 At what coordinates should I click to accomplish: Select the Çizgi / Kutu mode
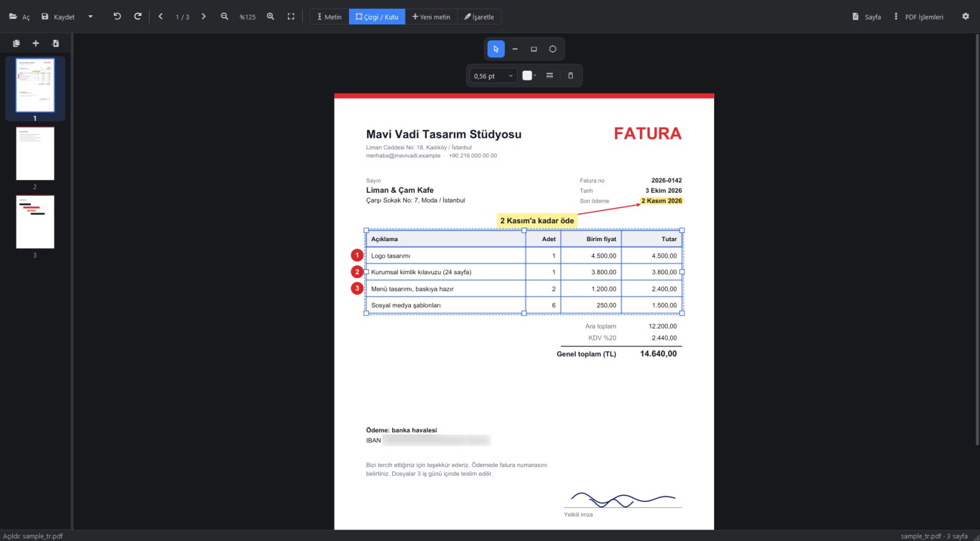[x=377, y=17]
